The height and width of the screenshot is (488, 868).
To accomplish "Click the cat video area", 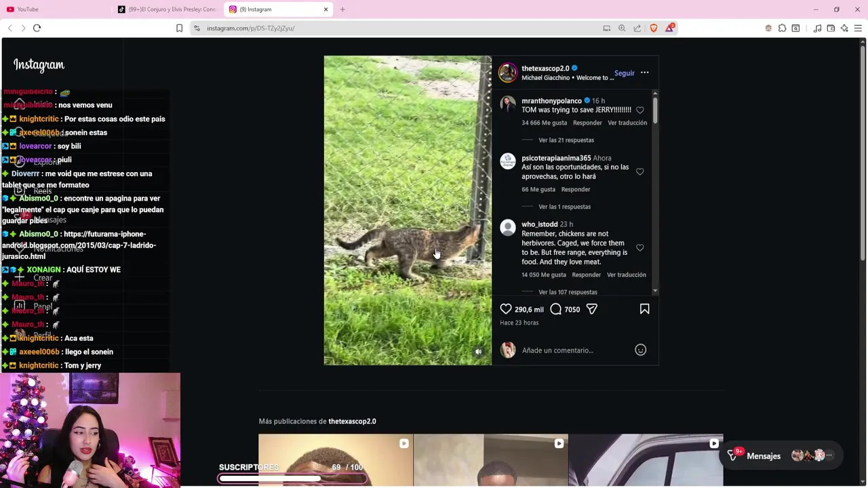I will (408, 210).
